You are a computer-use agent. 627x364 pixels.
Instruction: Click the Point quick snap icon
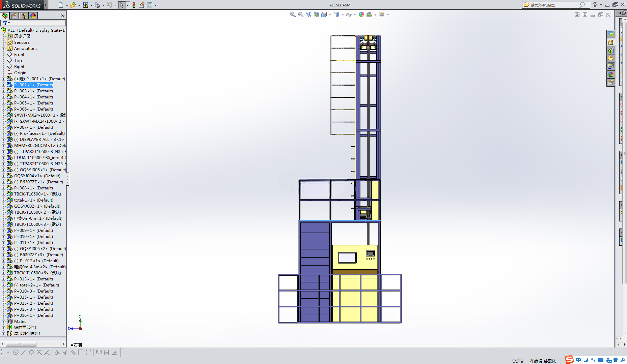tap(8, 353)
